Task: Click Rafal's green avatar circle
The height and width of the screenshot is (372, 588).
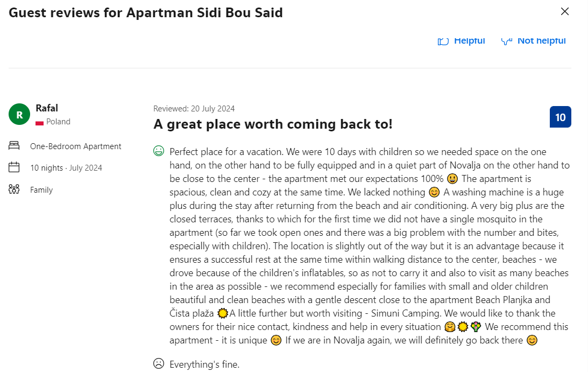Action: point(19,114)
